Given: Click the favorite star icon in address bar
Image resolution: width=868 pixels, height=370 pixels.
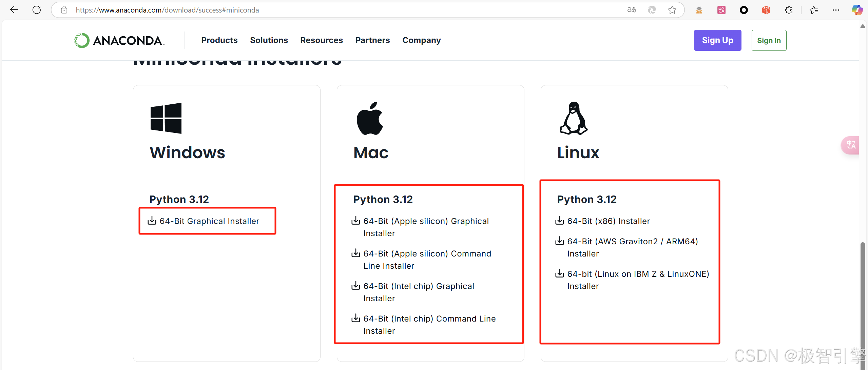Looking at the screenshot, I should 672,10.
